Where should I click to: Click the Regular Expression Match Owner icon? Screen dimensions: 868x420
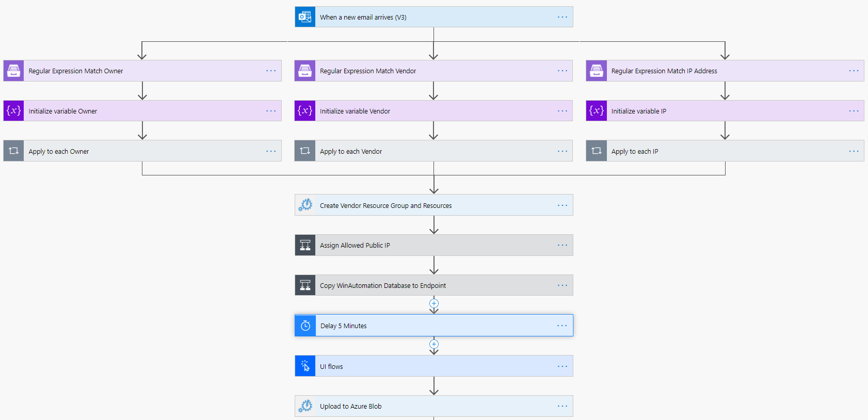click(x=14, y=71)
